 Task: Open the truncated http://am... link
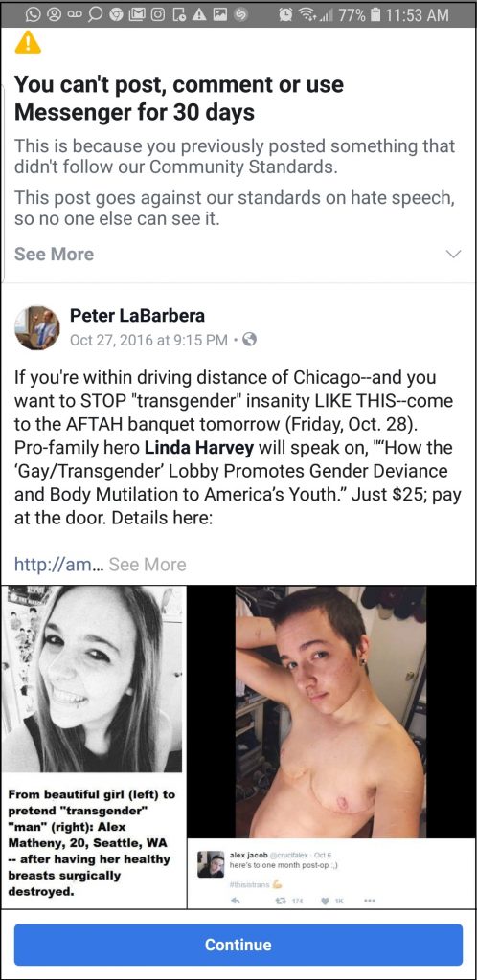[57, 565]
